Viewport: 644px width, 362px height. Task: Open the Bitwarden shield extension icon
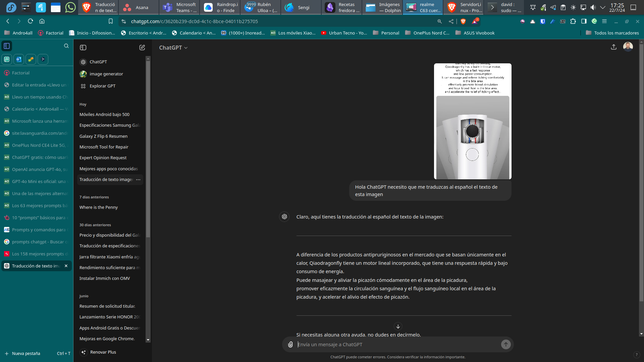542,21
